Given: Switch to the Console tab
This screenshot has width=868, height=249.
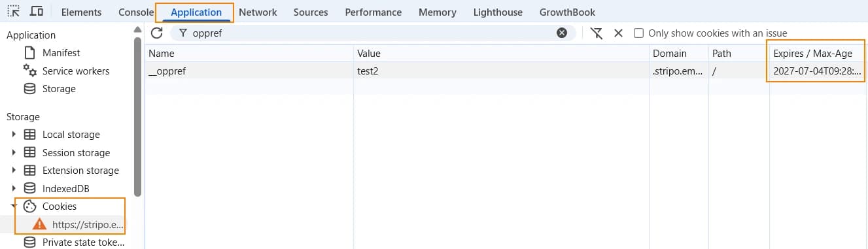Looking at the screenshot, I should coord(136,12).
